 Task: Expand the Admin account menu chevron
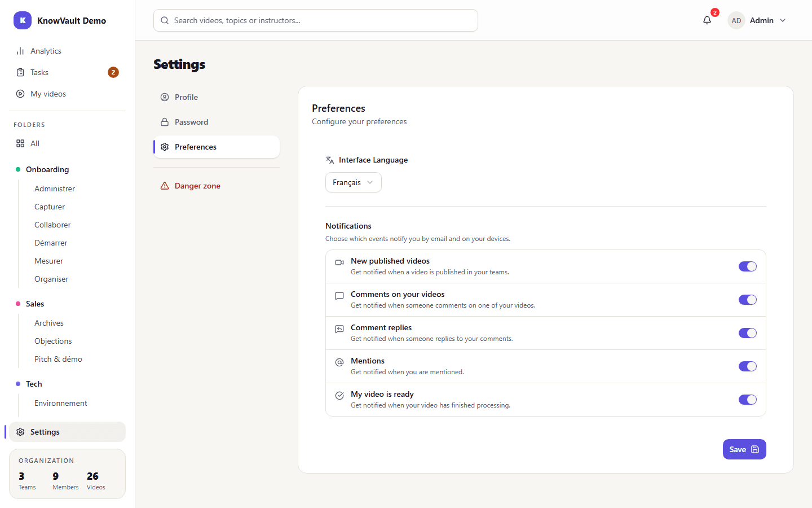pos(783,20)
